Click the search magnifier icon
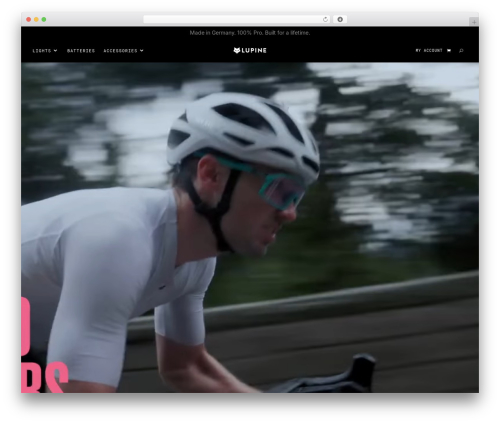The image size is (500, 423). point(461,51)
